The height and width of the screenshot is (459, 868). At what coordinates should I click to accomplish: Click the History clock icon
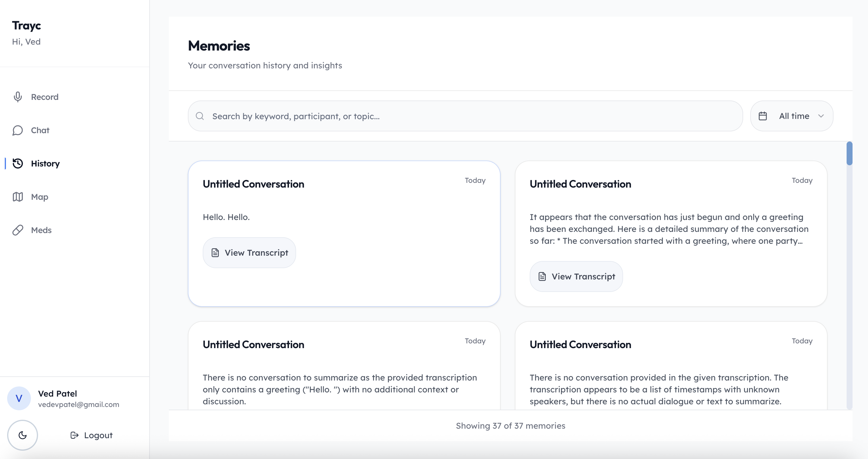click(x=18, y=164)
